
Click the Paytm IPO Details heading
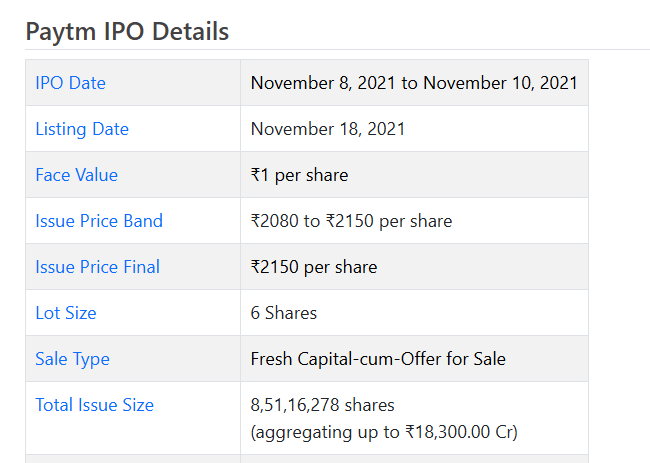pyautogui.click(x=127, y=32)
